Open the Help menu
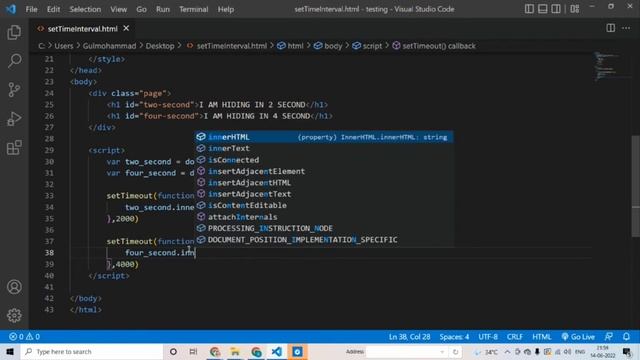The width and height of the screenshot is (640, 360). (226, 9)
